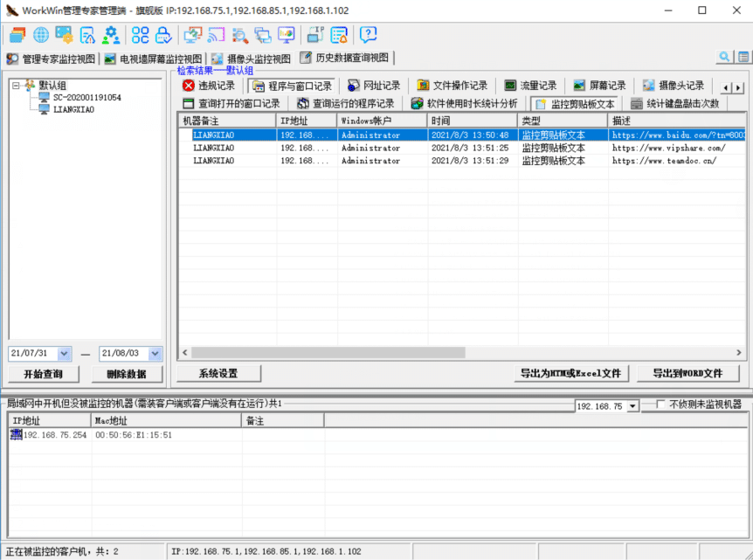The width and height of the screenshot is (753, 560).
Task: Open 摄像头监控视图 tab
Action: coord(252,59)
